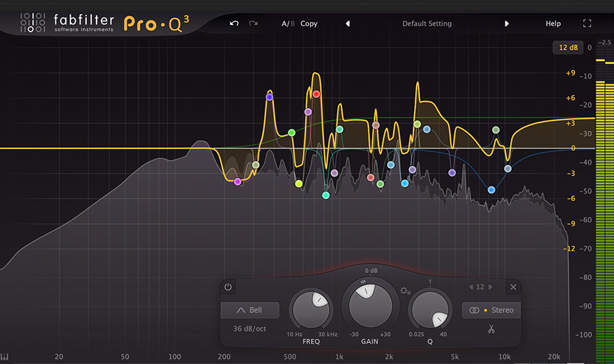
Task: Select next band with arrow right of 12
Action: click(490, 287)
